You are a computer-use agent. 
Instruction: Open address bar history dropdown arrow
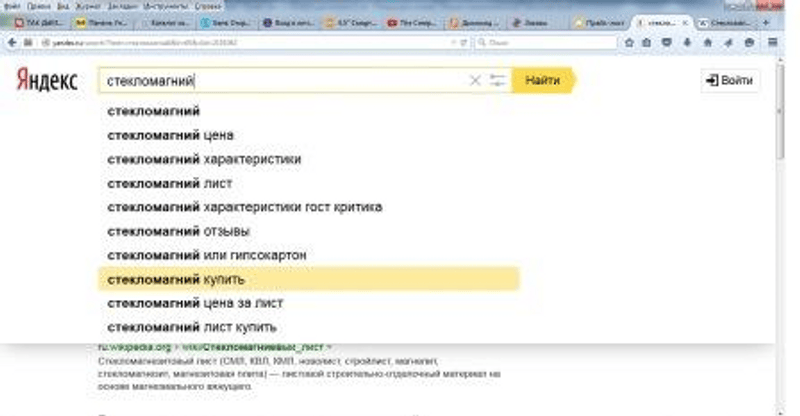pyautogui.click(x=453, y=43)
